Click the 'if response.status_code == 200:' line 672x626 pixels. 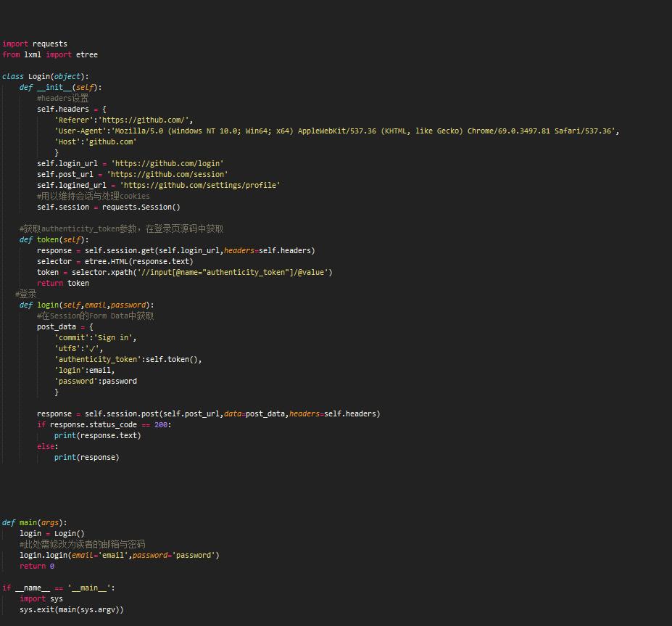104,424
